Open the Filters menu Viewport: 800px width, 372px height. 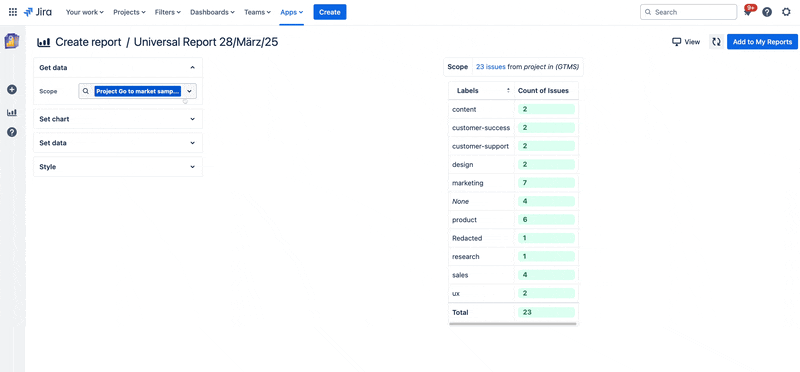pos(168,12)
